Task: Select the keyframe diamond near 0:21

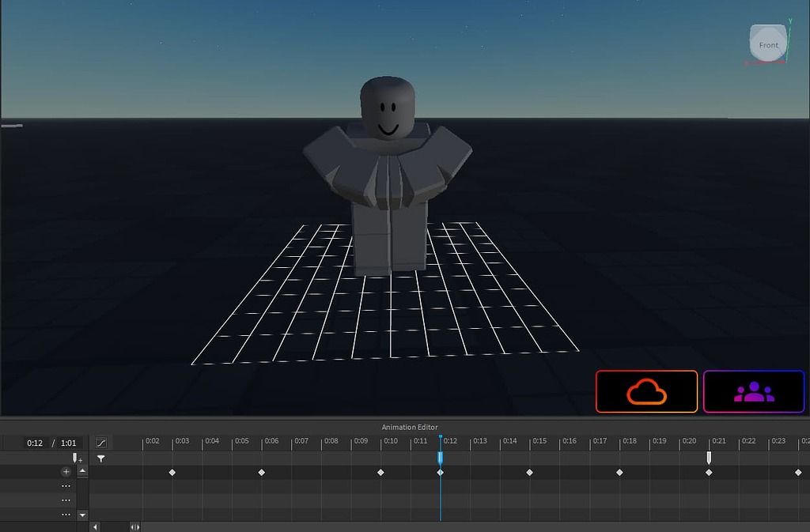Action: pyautogui.click(x=709, y=472)
